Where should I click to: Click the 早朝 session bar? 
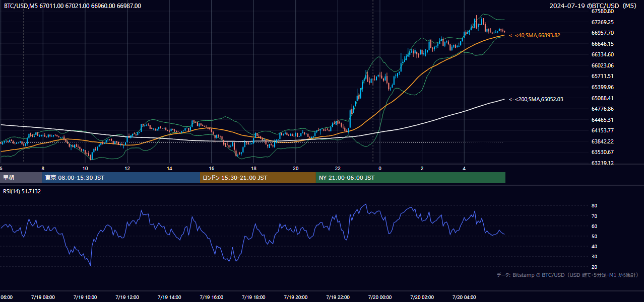(21, 178)
